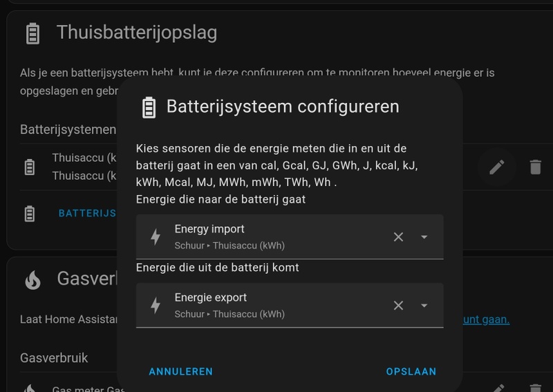The width and height of the screenshot is (553, 392).
Task: Click the blue BATTERIJS add-battery link
Action: 87,213
